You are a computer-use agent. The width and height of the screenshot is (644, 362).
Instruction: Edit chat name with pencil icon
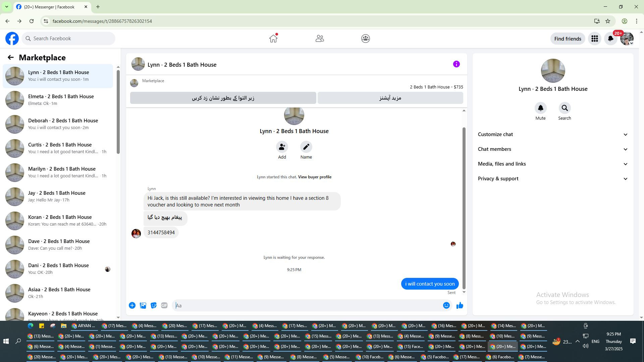[306, 147]
